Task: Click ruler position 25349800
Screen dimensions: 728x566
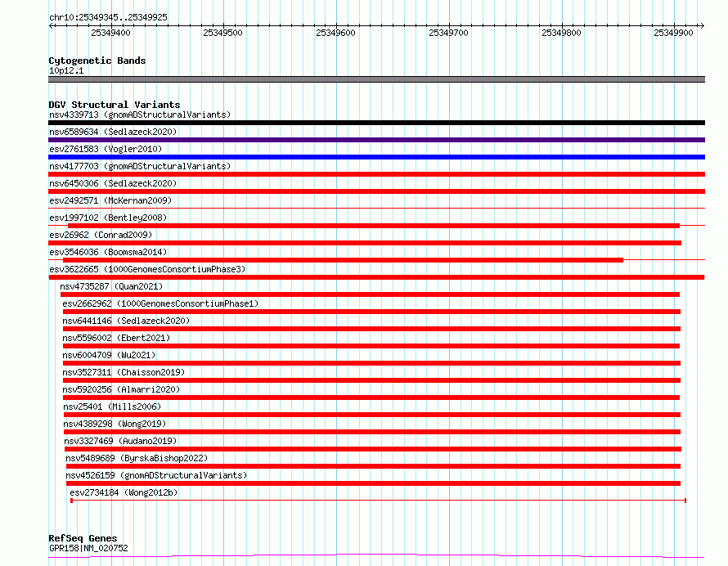Action: (x=561, y=33)
